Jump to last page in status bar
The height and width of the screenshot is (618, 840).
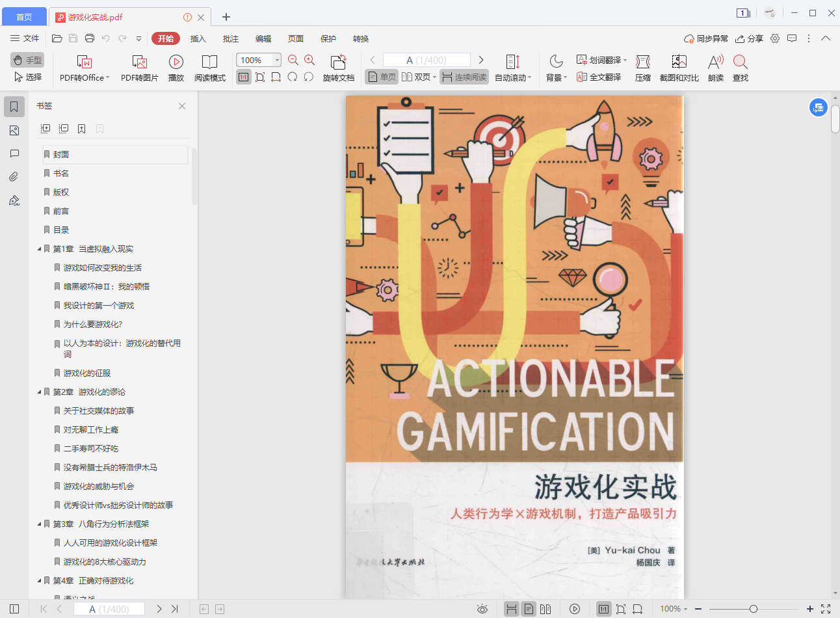(174, 609)
